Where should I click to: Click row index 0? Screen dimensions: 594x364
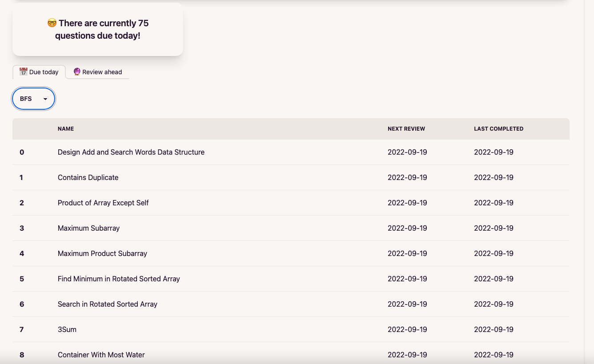[x=22, y=152]
